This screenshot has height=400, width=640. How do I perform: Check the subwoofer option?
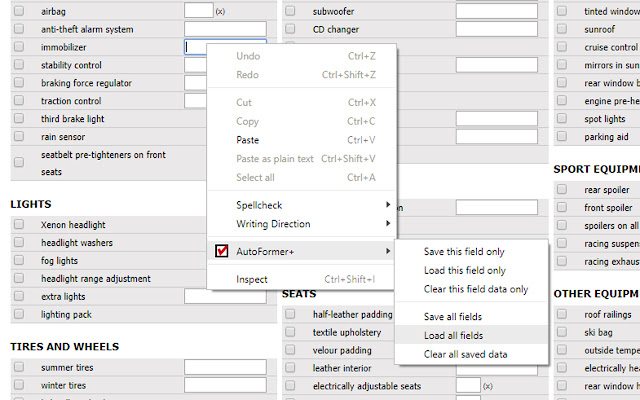pyautogui.click(x=290, y=11)
